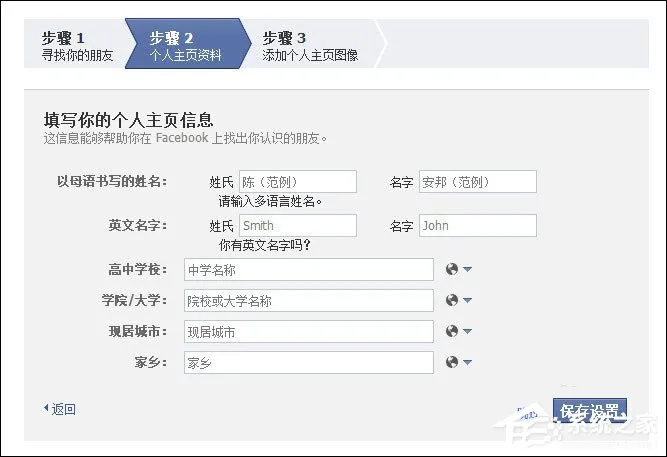This screenshot has height=457, width=667.
Task: Click the heading 填写你的个人主页信息
Action: pyautogui.click(x=128, y=120)
